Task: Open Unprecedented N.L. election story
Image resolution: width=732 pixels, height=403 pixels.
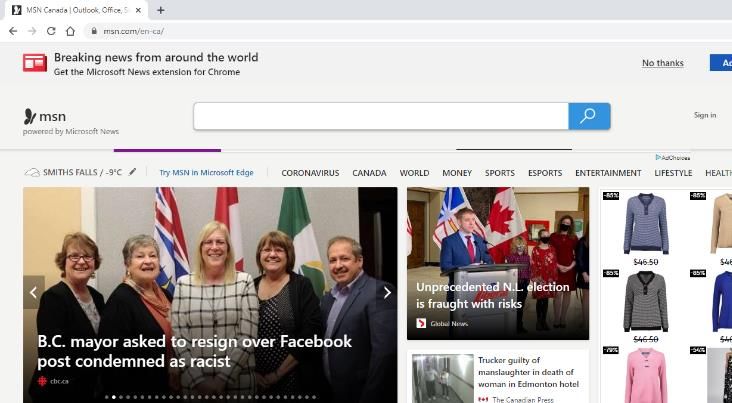Action: (493, 295)
